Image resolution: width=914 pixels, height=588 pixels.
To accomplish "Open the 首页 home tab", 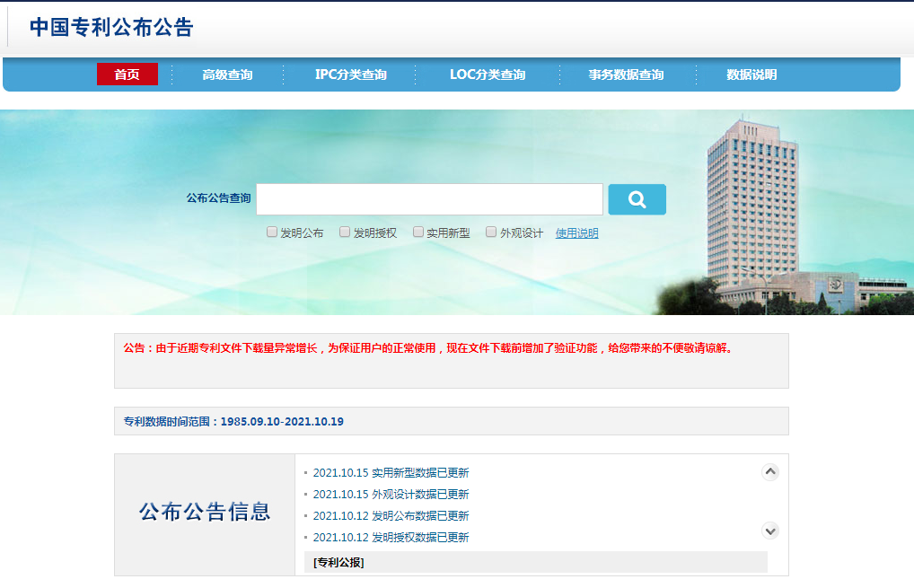I will click(x=127, y=75).
